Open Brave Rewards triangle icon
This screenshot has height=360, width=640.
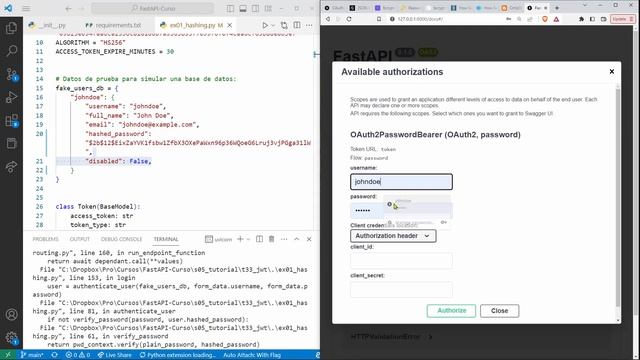pyautogui.click(x=556, y=19)
